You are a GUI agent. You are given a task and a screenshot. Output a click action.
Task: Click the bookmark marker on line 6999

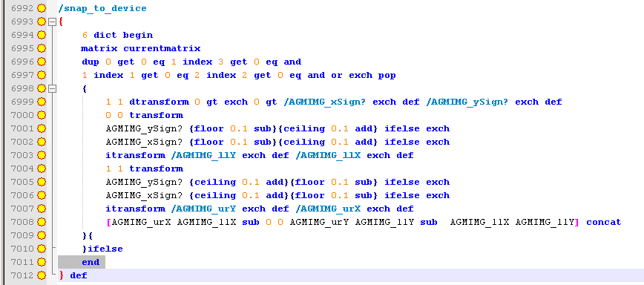click(x=42, y=102)
